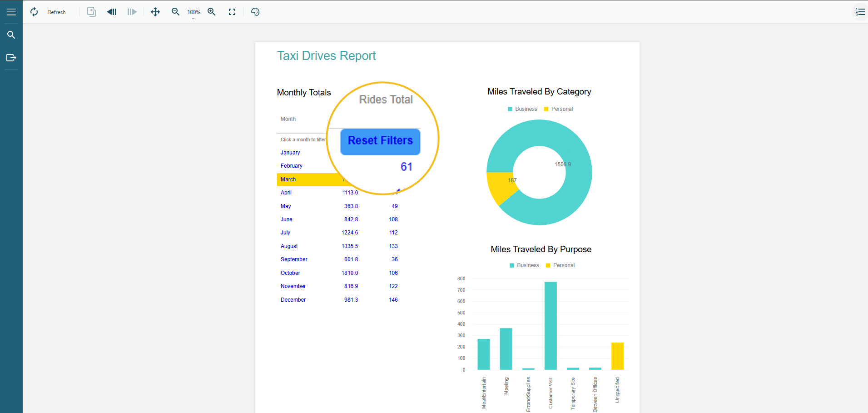Toggle full screen mode
868x413 pixels.
point(232,12)
